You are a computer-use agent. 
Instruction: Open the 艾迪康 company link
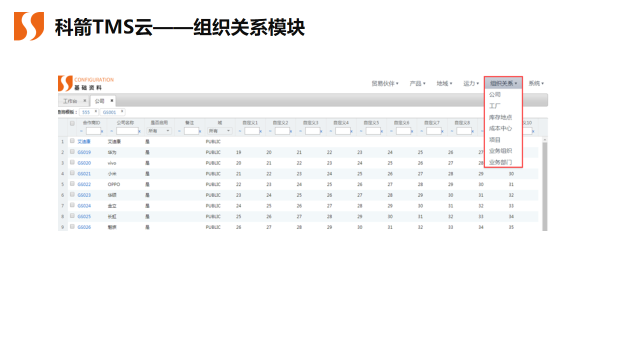tap(84, 141)
